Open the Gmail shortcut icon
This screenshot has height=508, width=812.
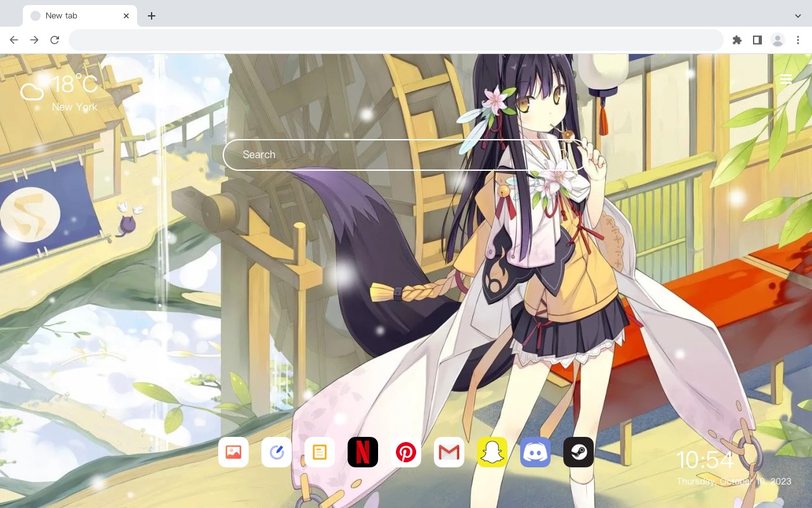pos(449,452)
